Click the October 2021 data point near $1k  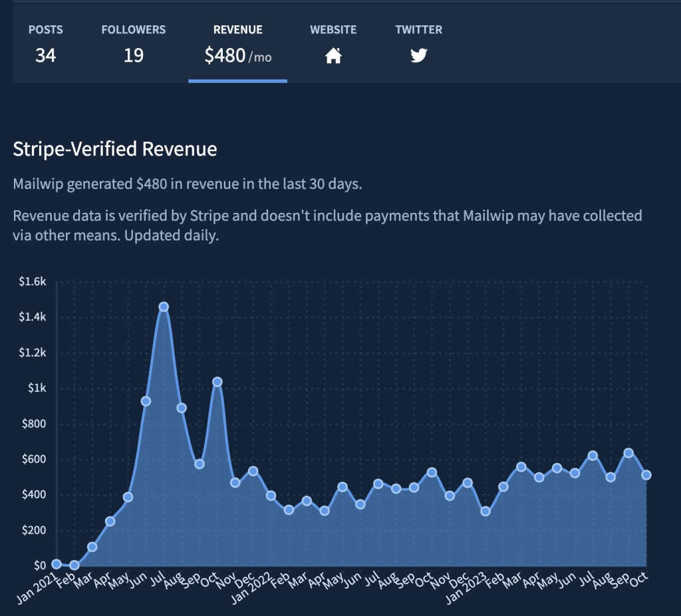click(217, 382)
